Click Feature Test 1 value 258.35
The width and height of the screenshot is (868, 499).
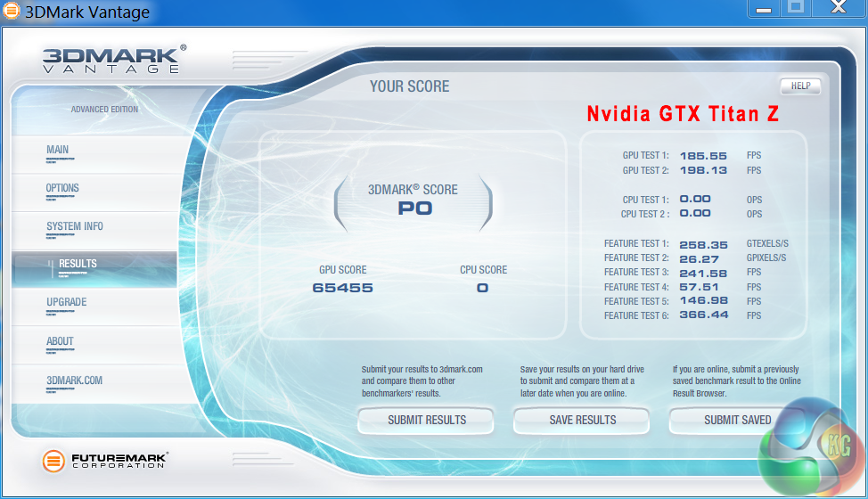click(x=703, y=244)
